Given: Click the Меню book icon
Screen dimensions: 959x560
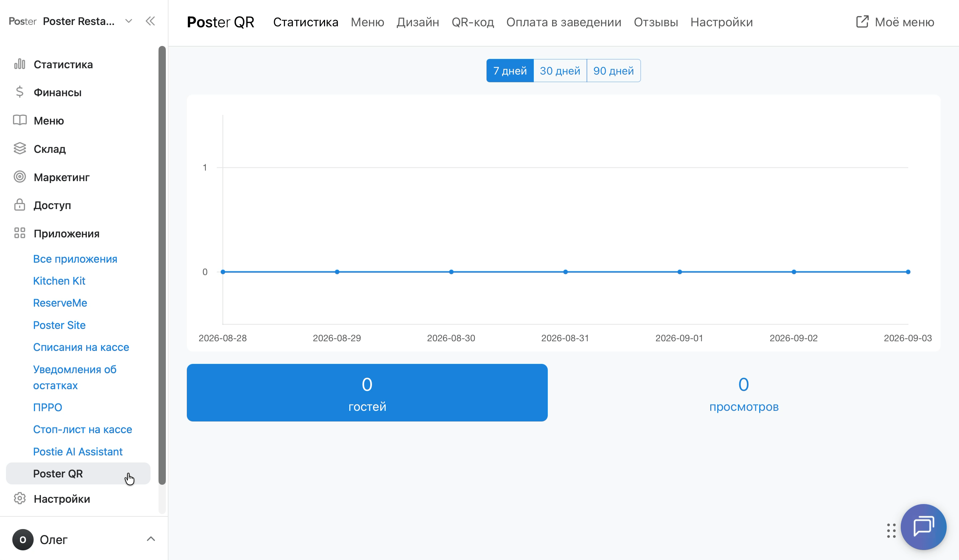Looking at the screenshot, I should (20, 121).
